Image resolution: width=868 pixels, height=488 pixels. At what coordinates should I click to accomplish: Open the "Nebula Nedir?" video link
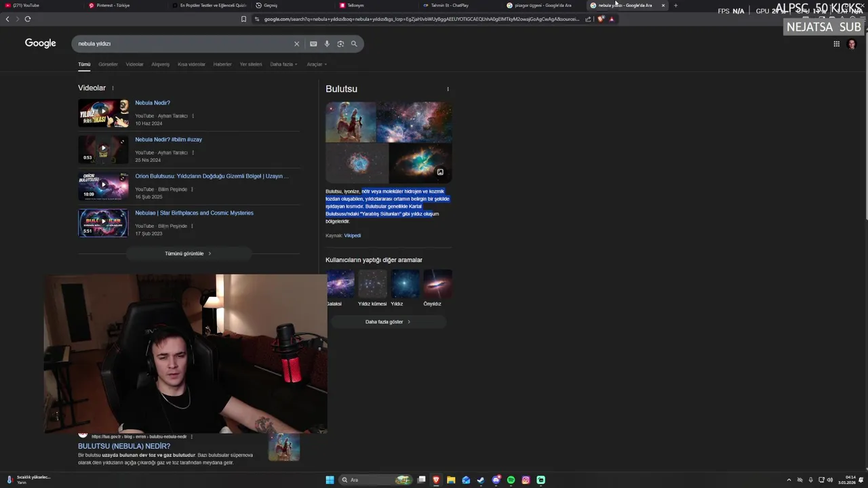click(x=153, y=103)
